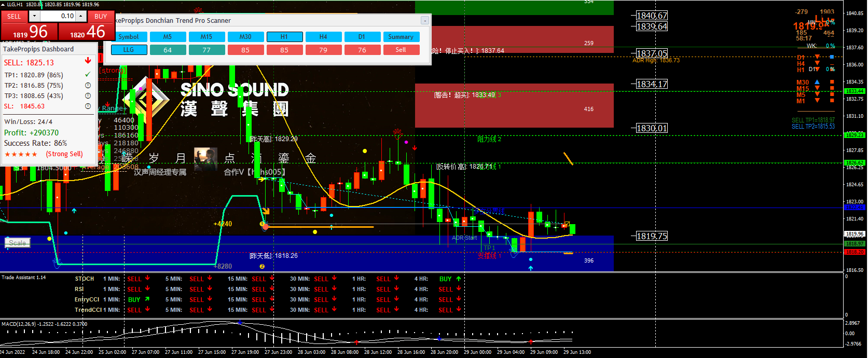Click the green 1833.44 price axis tag

(855, 91)
